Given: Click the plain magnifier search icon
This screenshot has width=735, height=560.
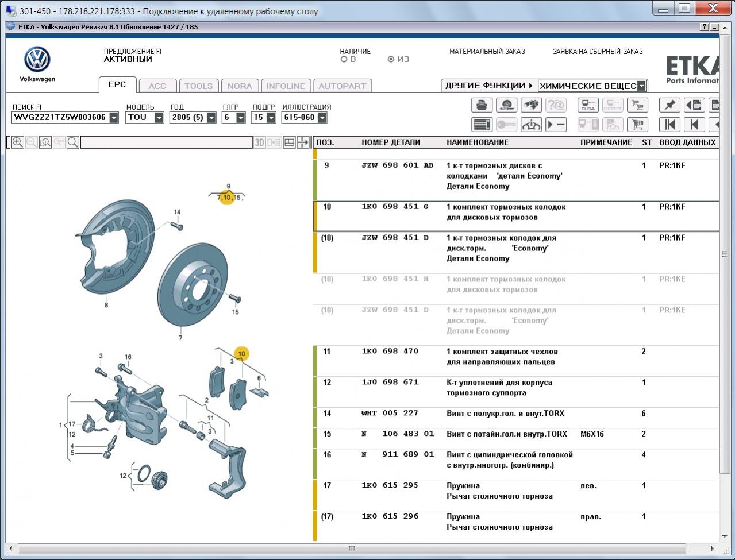Looking at the screenshot, I should click(73, 142).
